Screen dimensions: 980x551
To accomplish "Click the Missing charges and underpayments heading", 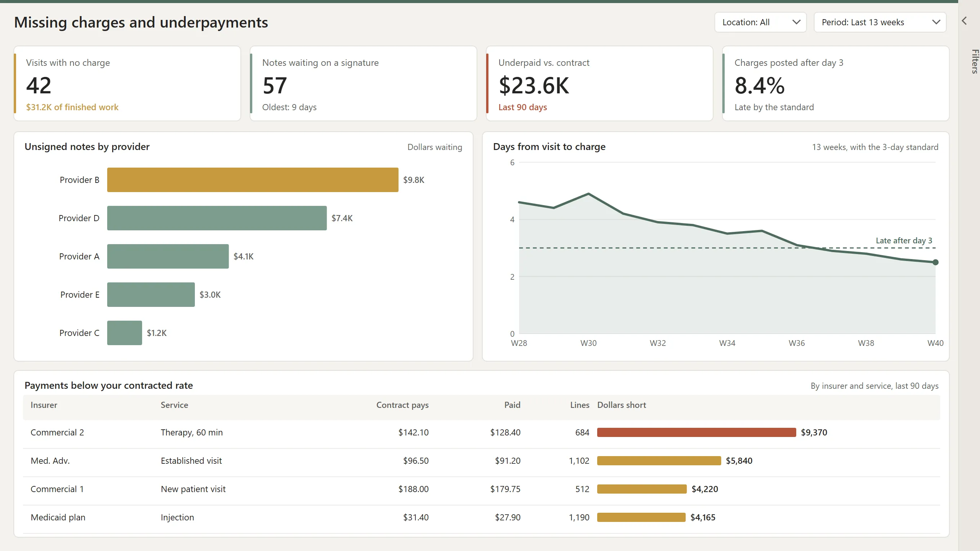I will (141, 22).
